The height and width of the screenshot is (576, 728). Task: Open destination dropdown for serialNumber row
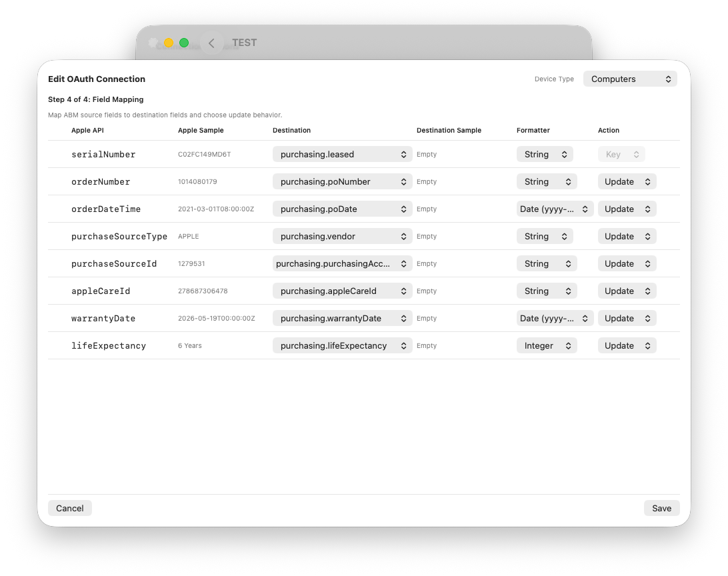(x=342, y=154)
